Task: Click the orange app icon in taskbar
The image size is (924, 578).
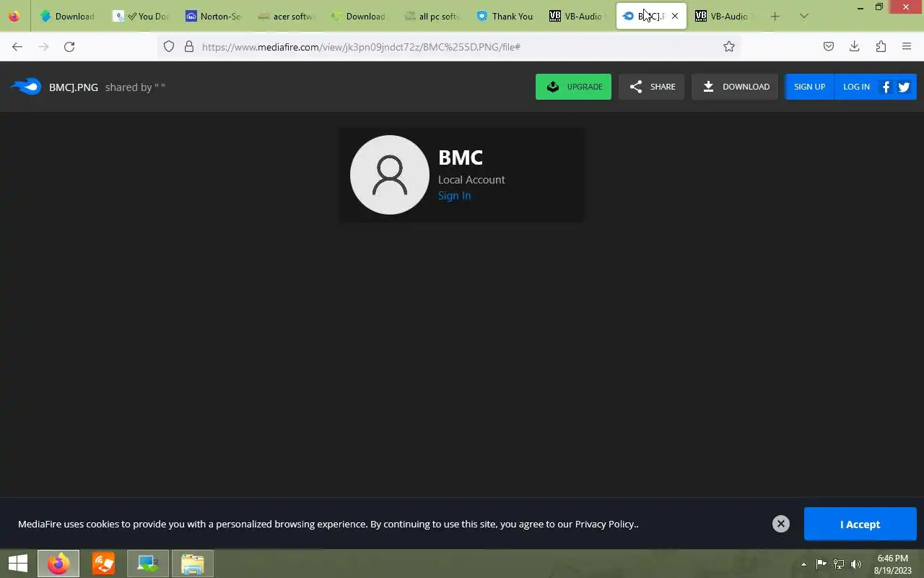Action: (x=103, y=564)
